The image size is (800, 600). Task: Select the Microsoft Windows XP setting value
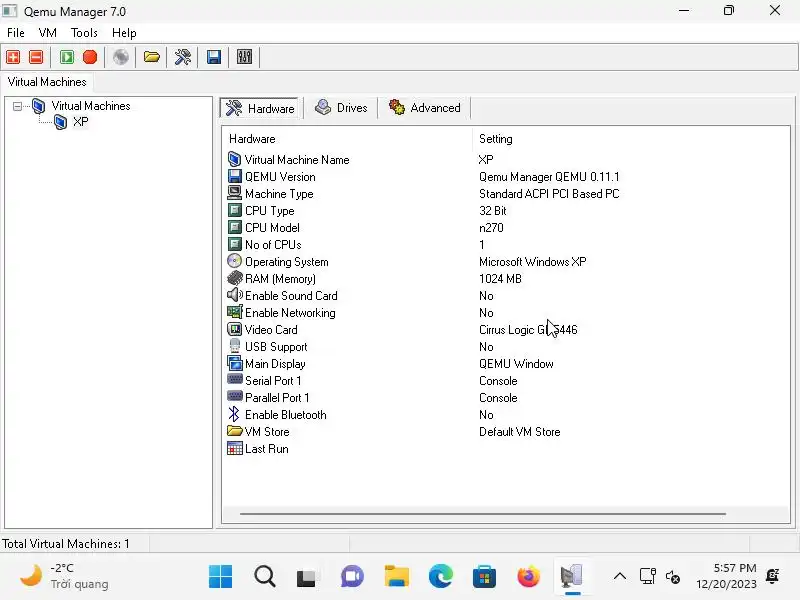[x=532, y=262]
